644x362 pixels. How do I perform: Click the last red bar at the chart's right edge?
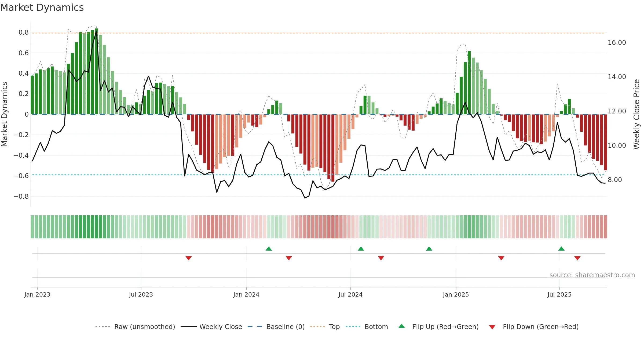click(x=605, y=142)
